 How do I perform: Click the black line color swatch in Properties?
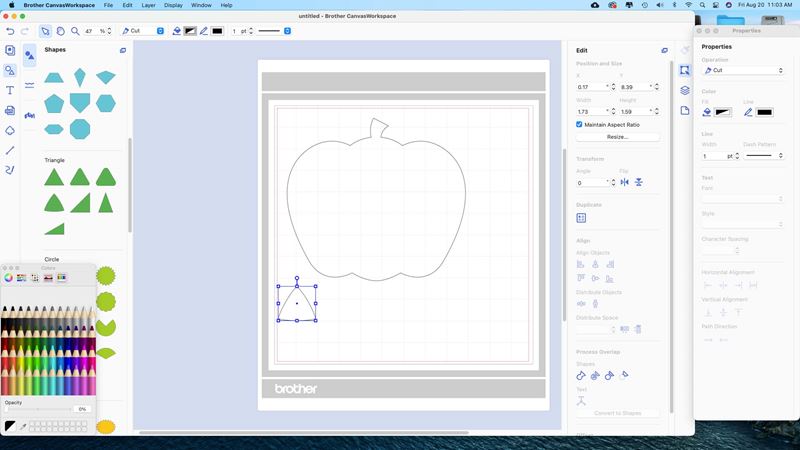[764, 112]
